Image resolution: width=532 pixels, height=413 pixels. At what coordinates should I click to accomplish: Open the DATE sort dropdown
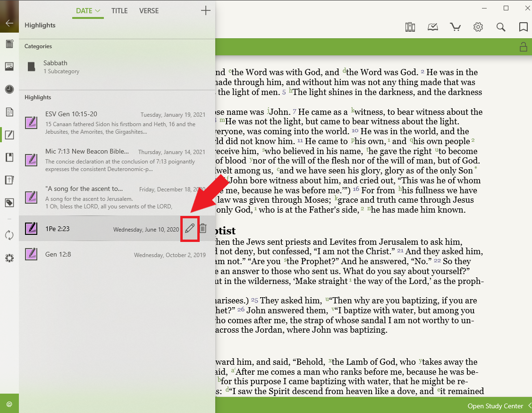(88, 11)
